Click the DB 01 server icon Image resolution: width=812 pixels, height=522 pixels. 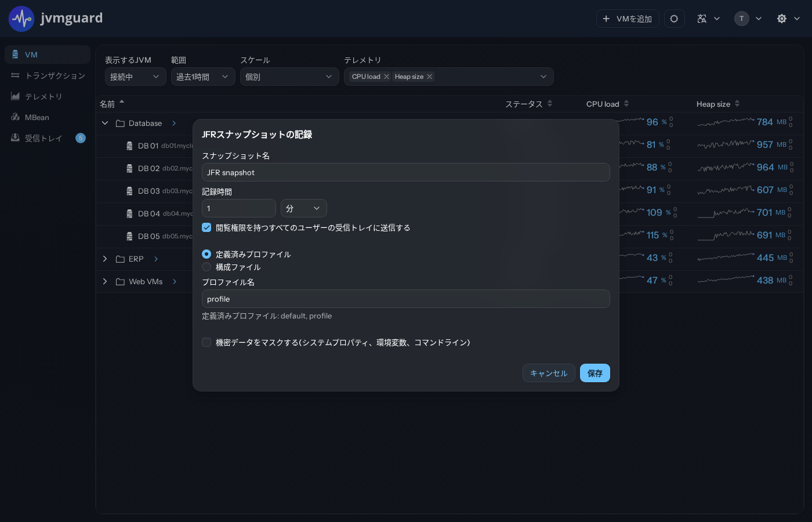click(129, 146)
